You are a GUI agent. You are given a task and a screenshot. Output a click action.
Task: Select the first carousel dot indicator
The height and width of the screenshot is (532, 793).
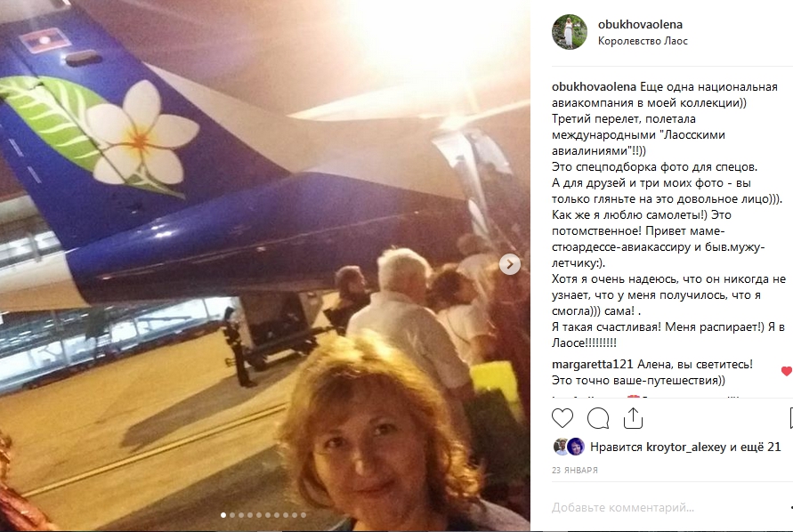(x=223, y=515)
